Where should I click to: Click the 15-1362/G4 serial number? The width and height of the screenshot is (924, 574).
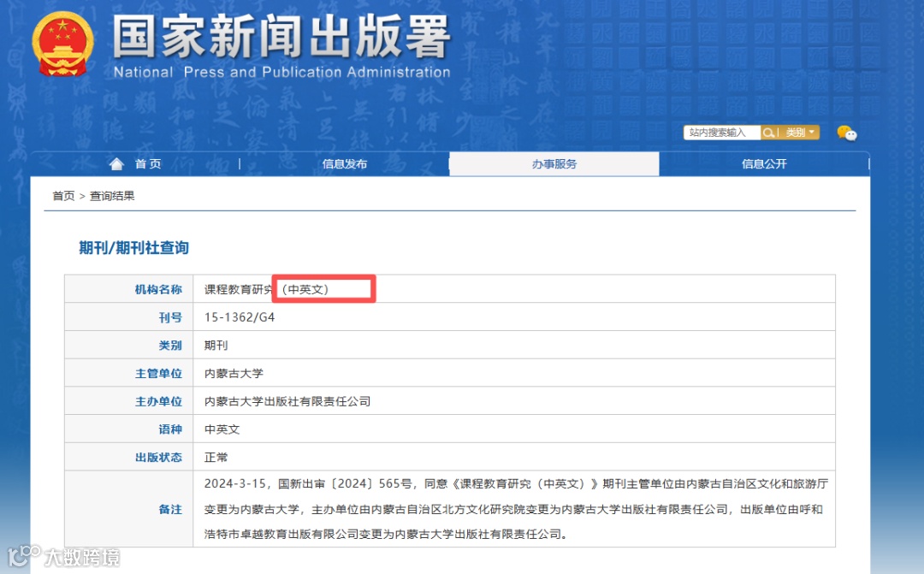tap(240, 317)
